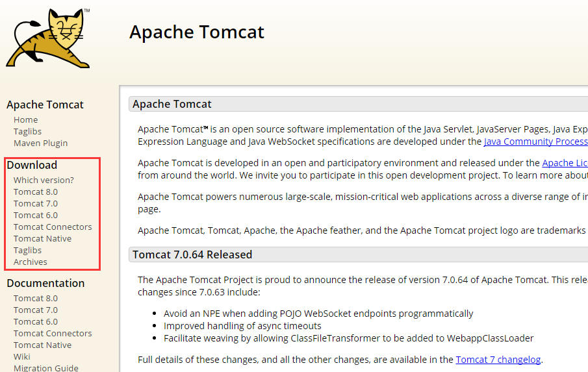
Task: Open the Migration Guide link
Action: click(x=45, y=368)
